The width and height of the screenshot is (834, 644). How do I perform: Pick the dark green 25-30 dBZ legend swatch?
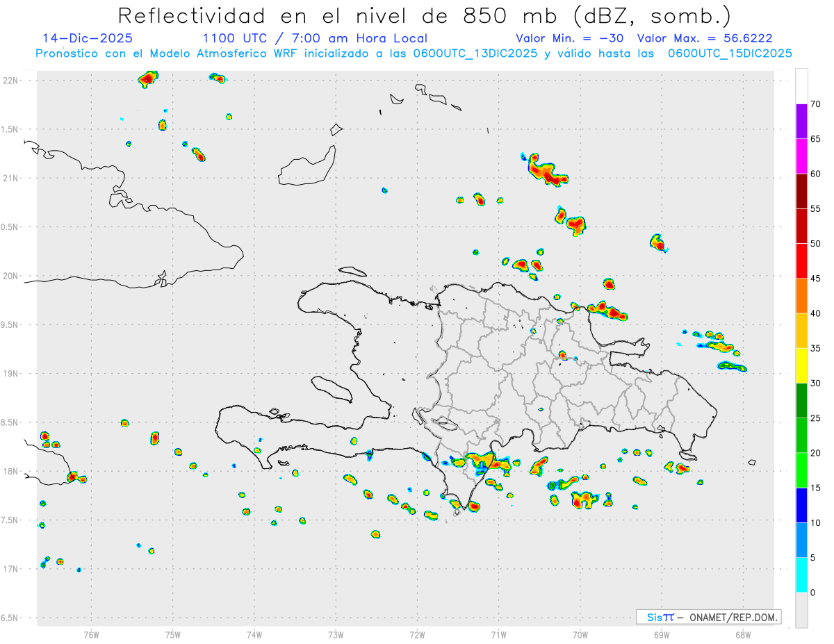801,401
